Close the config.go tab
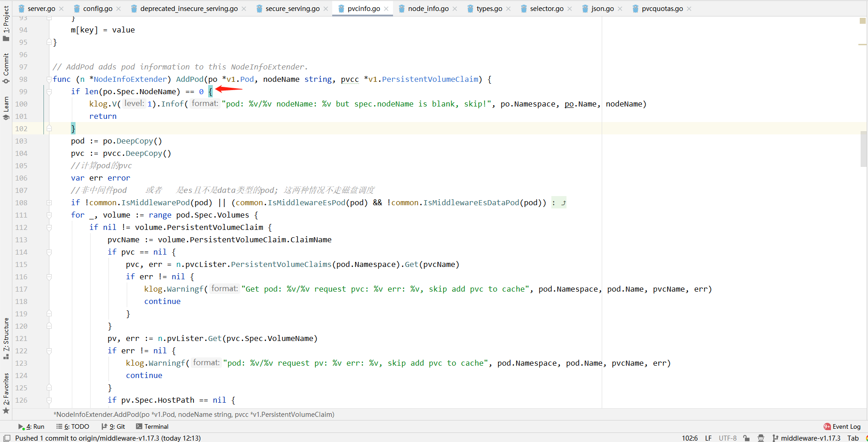Image resolution: width=868 pixels, height=442 pixels. coord(119,9)
